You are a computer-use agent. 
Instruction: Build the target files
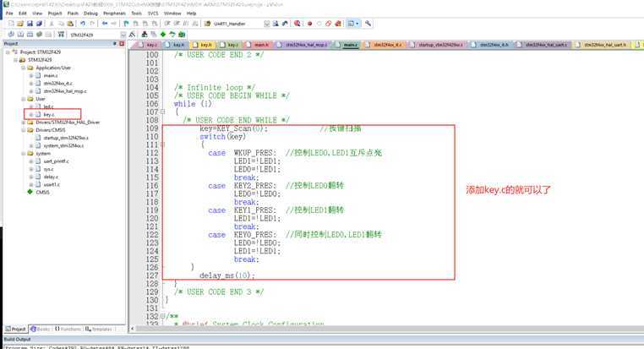pos(20,35)
